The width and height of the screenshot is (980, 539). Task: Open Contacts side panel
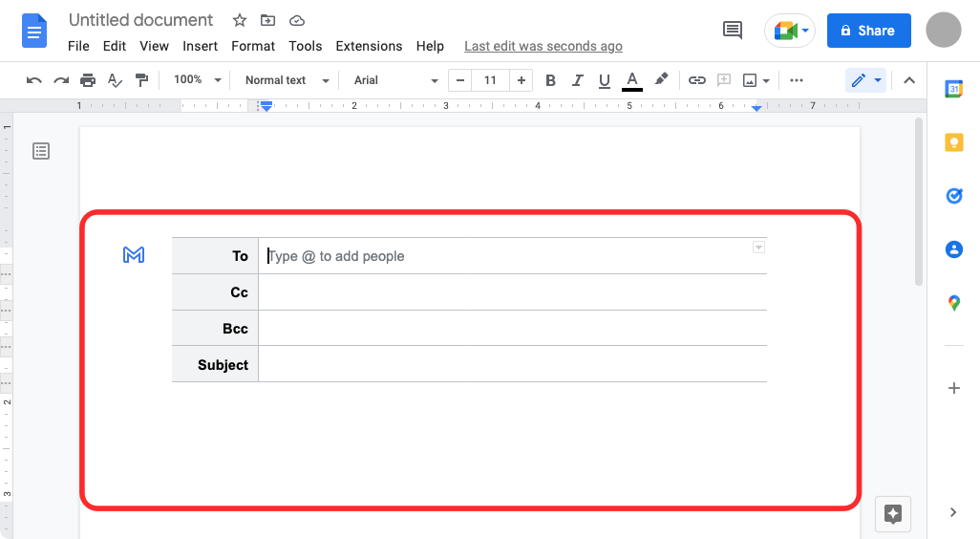coord(954,249)
